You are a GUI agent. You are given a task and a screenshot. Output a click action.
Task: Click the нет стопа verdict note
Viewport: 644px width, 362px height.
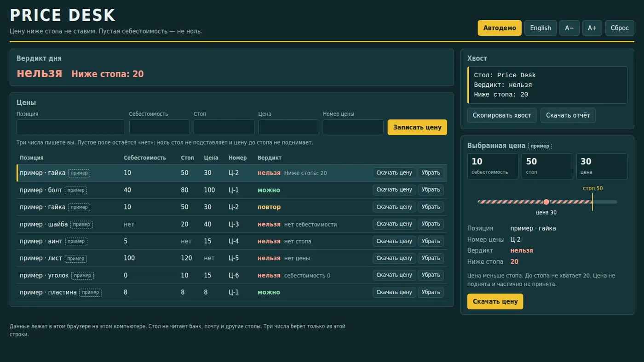(x=298, y=241)
